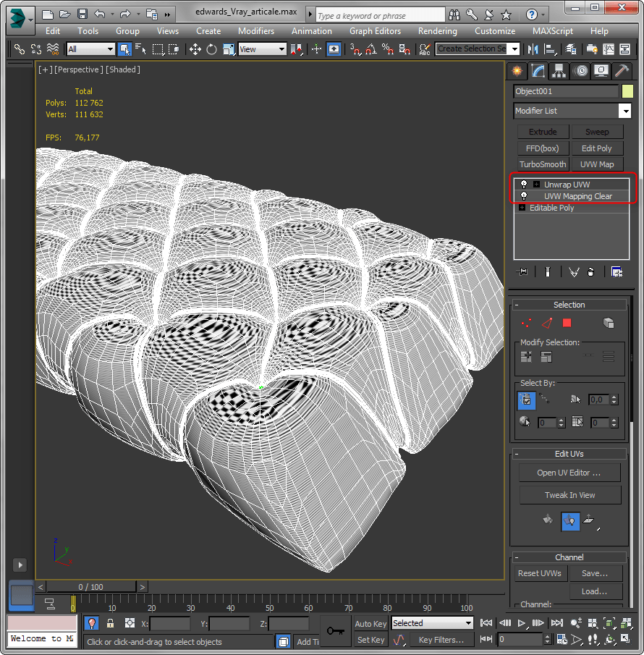Click Remove modifier from stack trash icon
The image size is (644, 655).
[x=591, y=271]
